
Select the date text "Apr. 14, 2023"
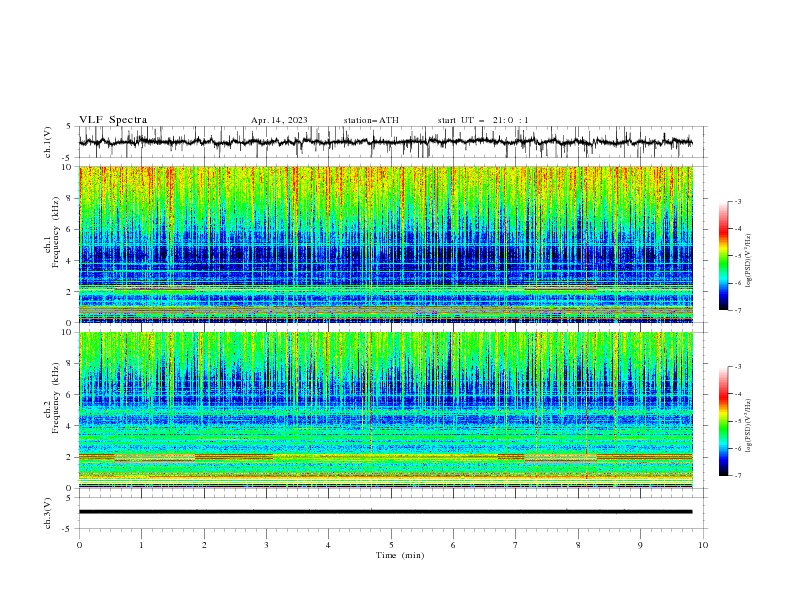279,120
